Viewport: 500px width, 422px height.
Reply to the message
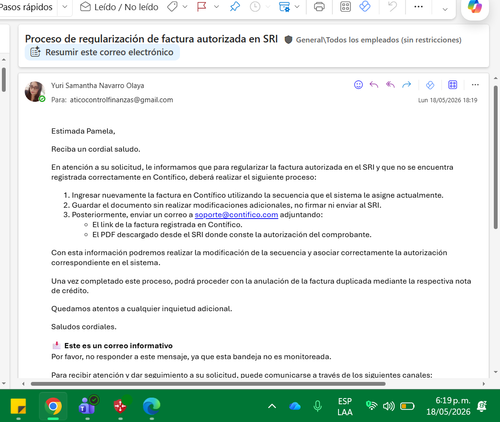tap(374, 85)
